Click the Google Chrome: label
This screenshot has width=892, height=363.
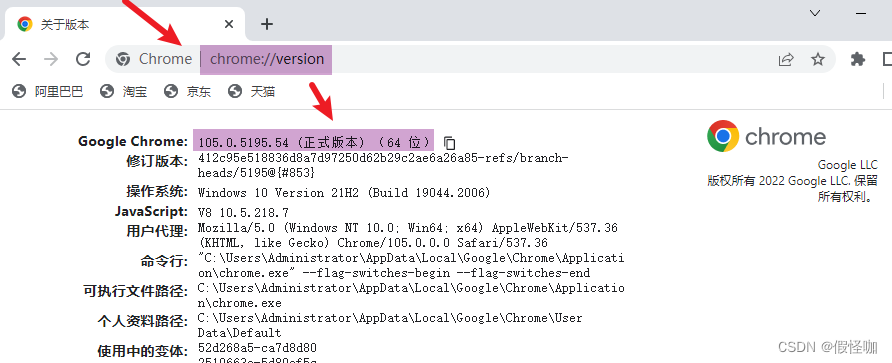pos(133,141)
